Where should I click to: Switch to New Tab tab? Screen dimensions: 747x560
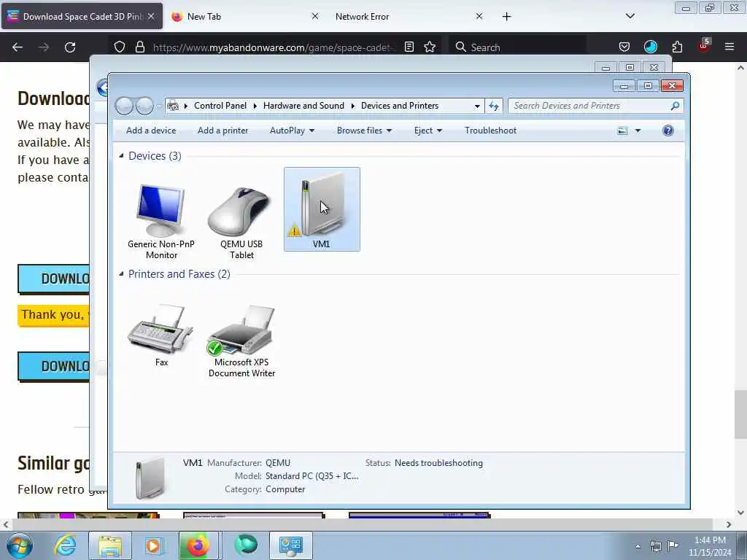(x=245, y=16)
